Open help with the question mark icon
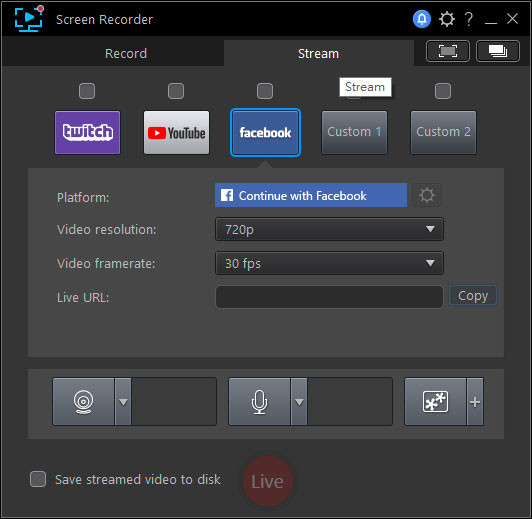 (469, 19)
